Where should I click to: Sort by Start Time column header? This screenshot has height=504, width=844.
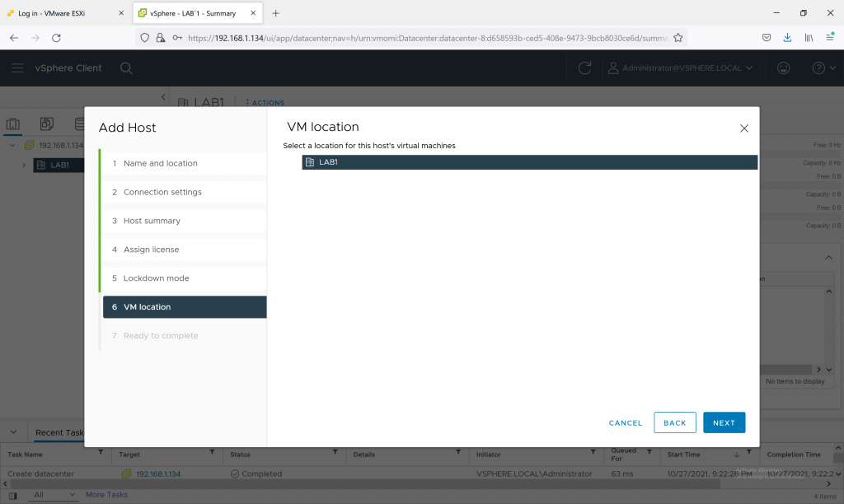tap(683, 455)
